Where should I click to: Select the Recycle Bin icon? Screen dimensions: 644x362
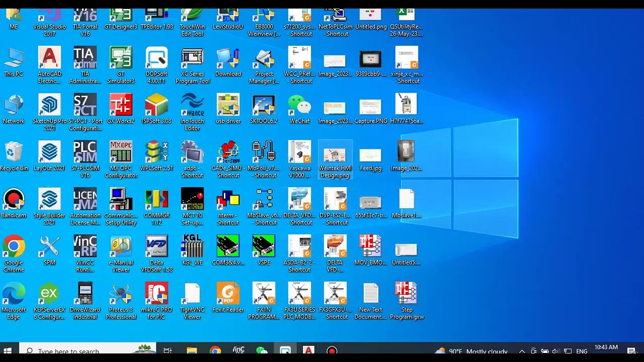pyautogui.click(x=14, y=156)
